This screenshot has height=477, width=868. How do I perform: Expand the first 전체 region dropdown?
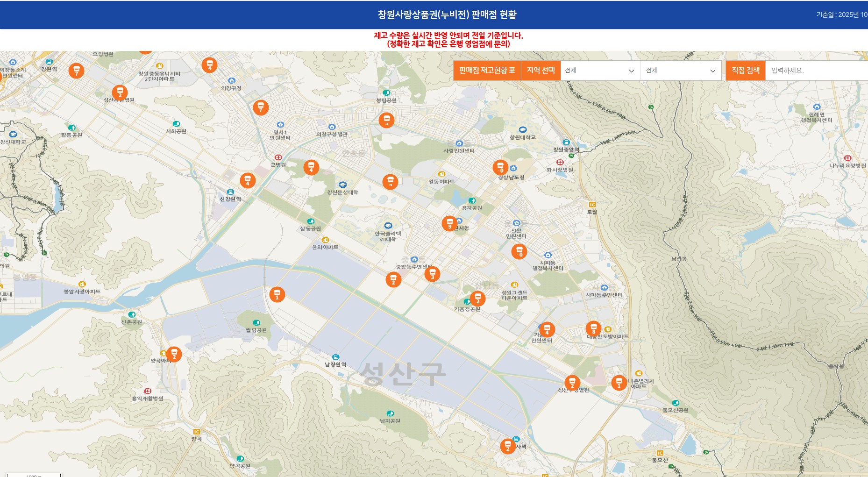600,71
